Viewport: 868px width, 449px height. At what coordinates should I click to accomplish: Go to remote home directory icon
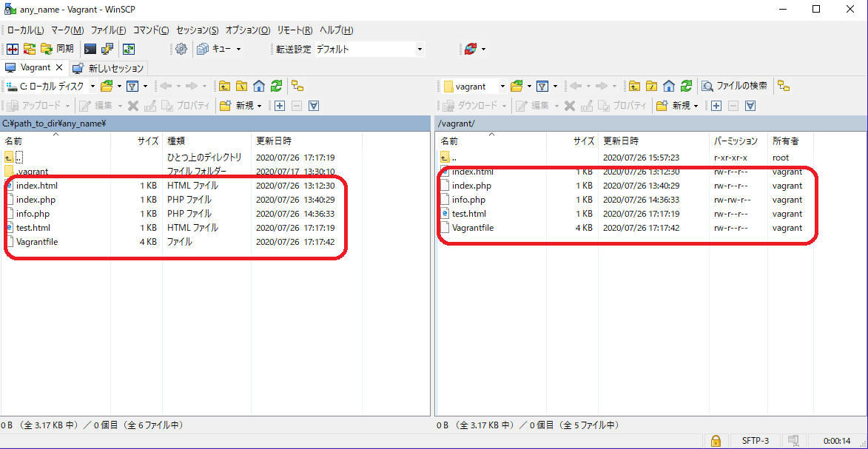pyautogui.click(x=669, y=86)
